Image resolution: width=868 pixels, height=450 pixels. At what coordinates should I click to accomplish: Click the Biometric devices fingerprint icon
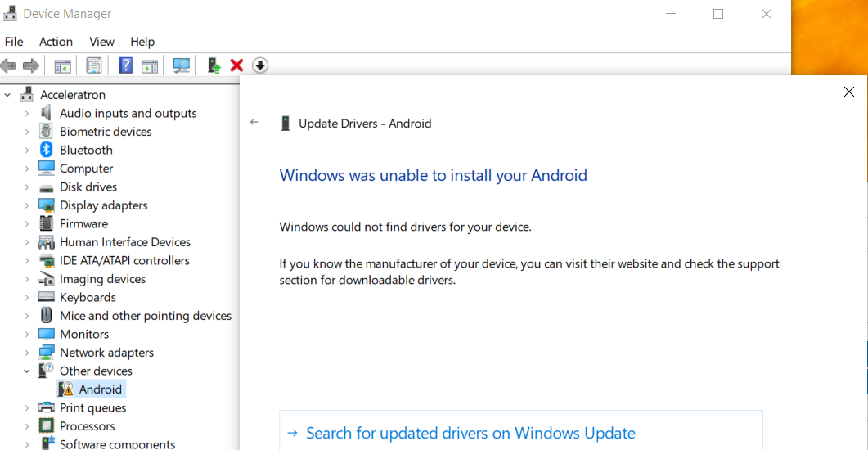(46, 131)
